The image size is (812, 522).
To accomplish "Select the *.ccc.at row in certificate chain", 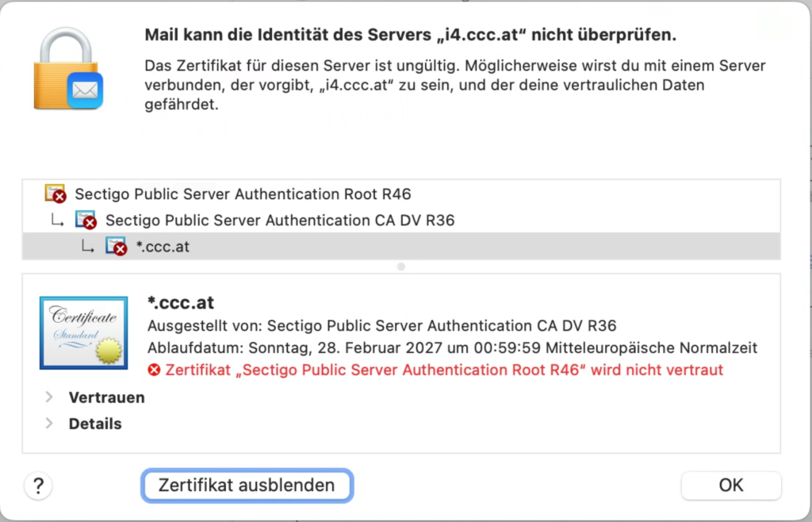I will point(163,247).
